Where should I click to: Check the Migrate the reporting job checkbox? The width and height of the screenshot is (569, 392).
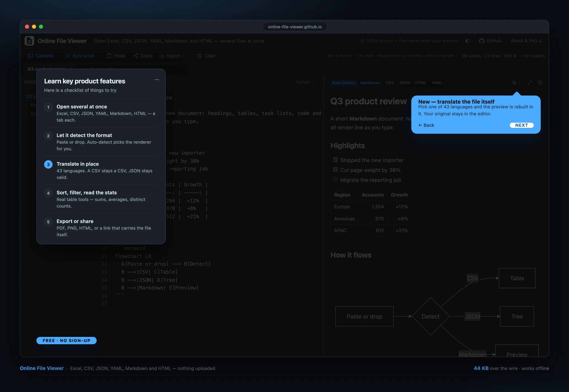tap(335, 179)
